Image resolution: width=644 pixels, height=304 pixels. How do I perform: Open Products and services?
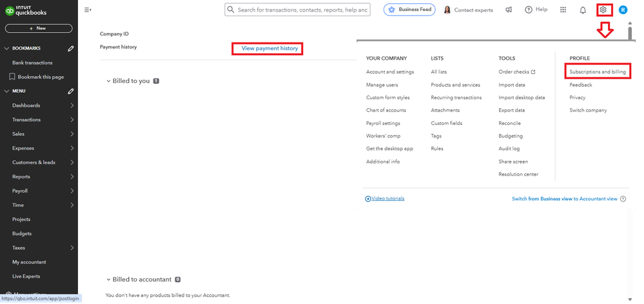click(456, 85)
